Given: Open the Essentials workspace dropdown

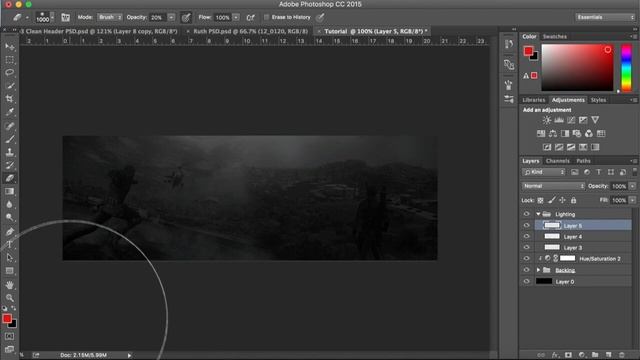Looking at the screenshot, I should pos(605,17).
